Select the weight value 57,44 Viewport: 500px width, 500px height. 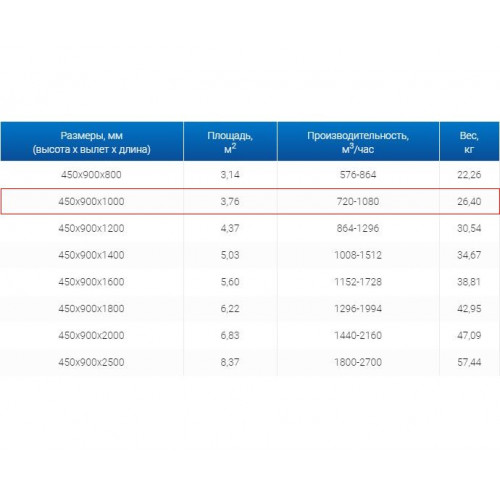click(469, 362)
